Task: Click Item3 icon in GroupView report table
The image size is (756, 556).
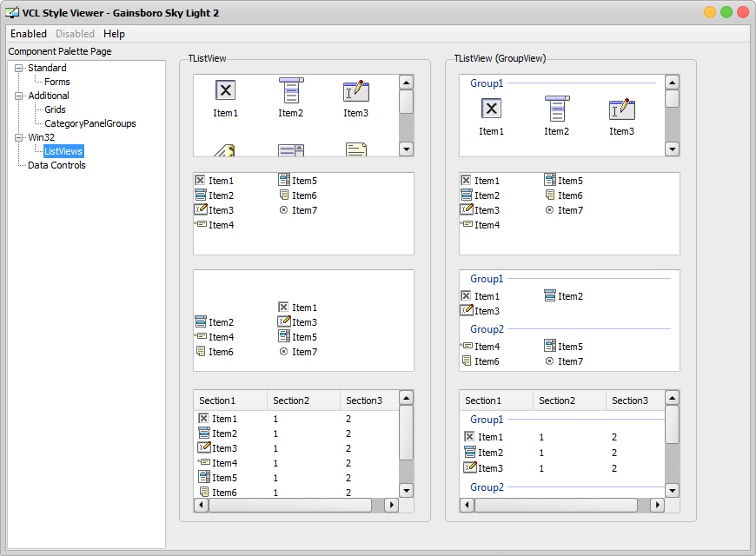Action: 470,467
